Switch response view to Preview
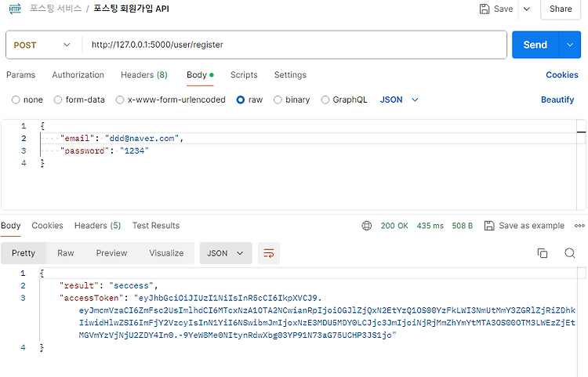 coord(112,253)
